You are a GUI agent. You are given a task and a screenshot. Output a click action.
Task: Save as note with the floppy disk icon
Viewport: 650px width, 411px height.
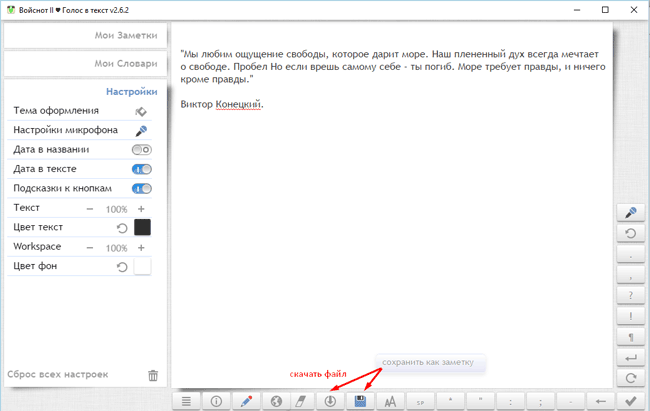click(x=360, y=401)
